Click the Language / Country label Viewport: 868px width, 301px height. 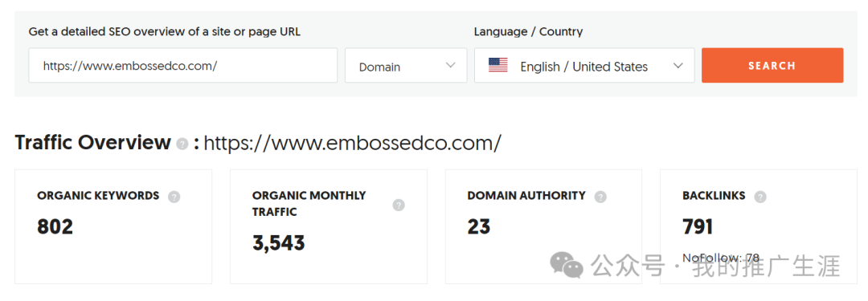(528, 31)
